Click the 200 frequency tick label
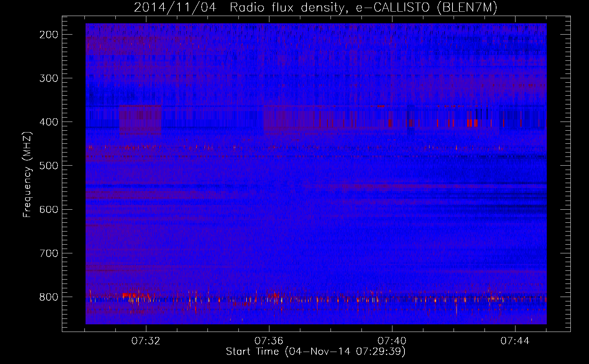This screenshot has width=589, height=364. (x=48, y=35)
